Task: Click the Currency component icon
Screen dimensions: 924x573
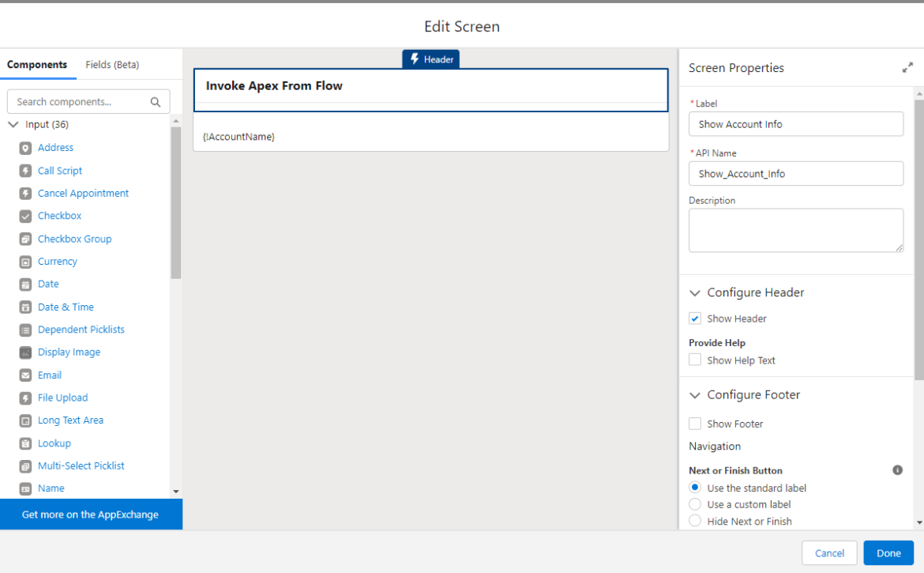Action: point(26,261)
